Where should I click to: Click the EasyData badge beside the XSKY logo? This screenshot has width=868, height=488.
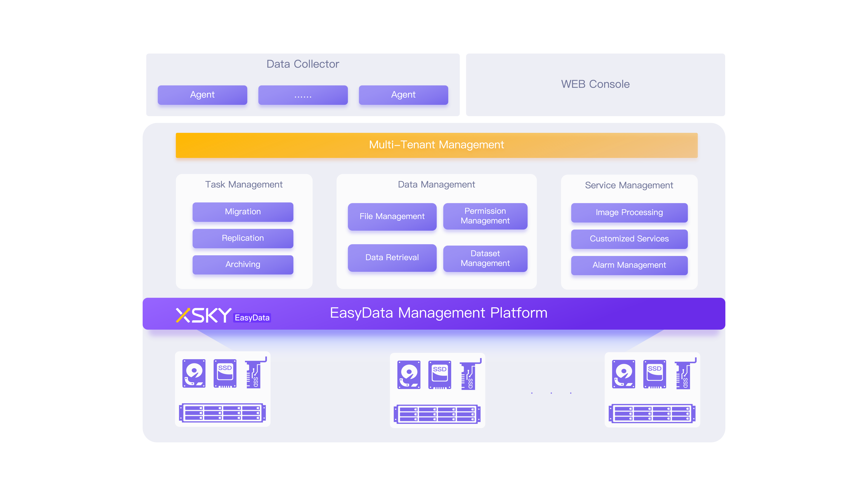pos(252,318)
